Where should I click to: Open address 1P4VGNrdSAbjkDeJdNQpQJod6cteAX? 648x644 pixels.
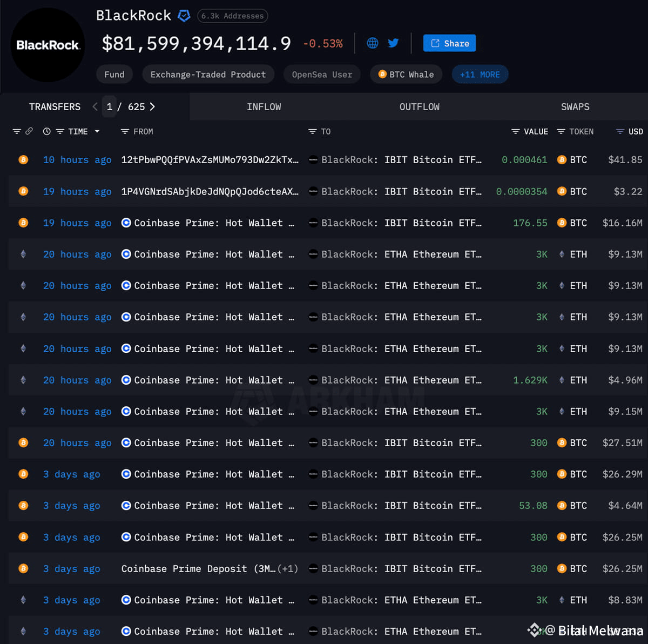tap(210, 191)
